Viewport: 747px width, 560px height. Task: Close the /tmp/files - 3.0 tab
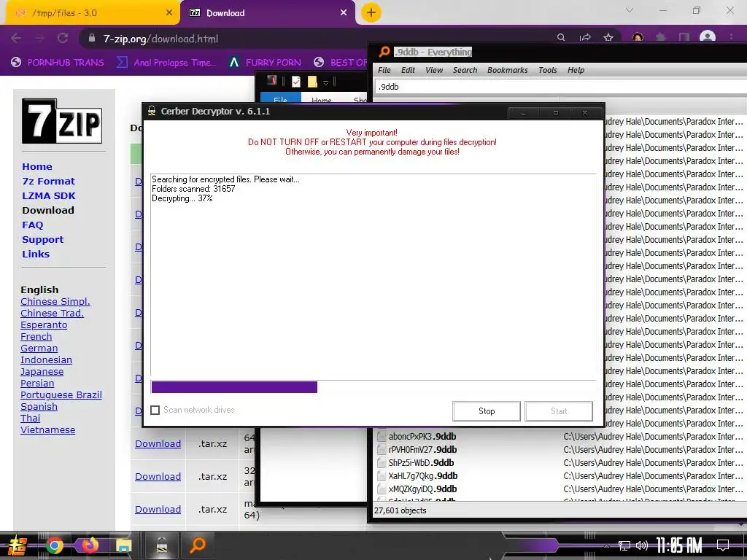point(169,13)
